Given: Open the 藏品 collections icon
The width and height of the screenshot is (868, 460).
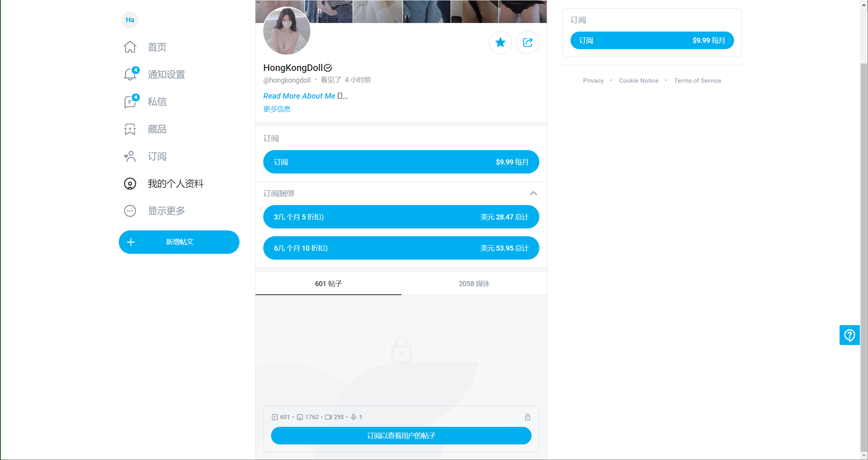Looking at the screenshot, I should [130, 129].
